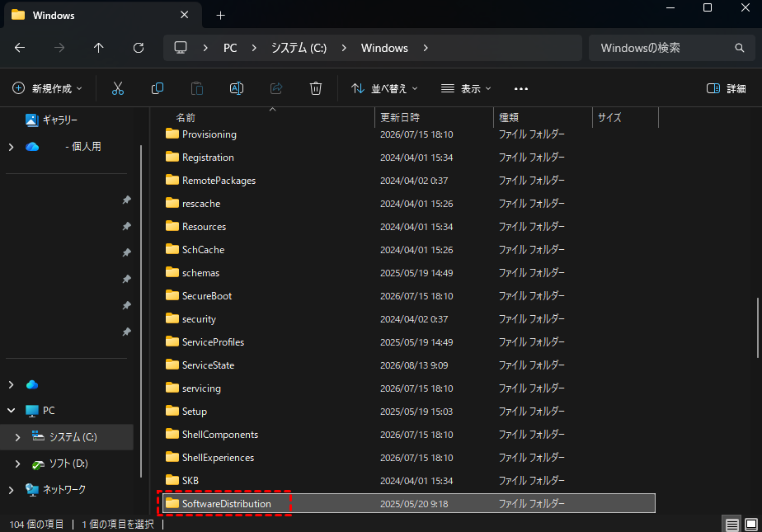Viewport: 762px width, 532px height.
Task: Click PC in the address breadcrumb
Action: pyautogui.click(x=230, y=48)
